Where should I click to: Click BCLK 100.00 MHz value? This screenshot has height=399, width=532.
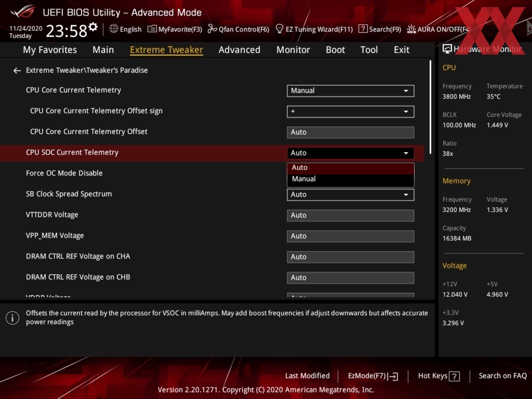tap(459, 125)
